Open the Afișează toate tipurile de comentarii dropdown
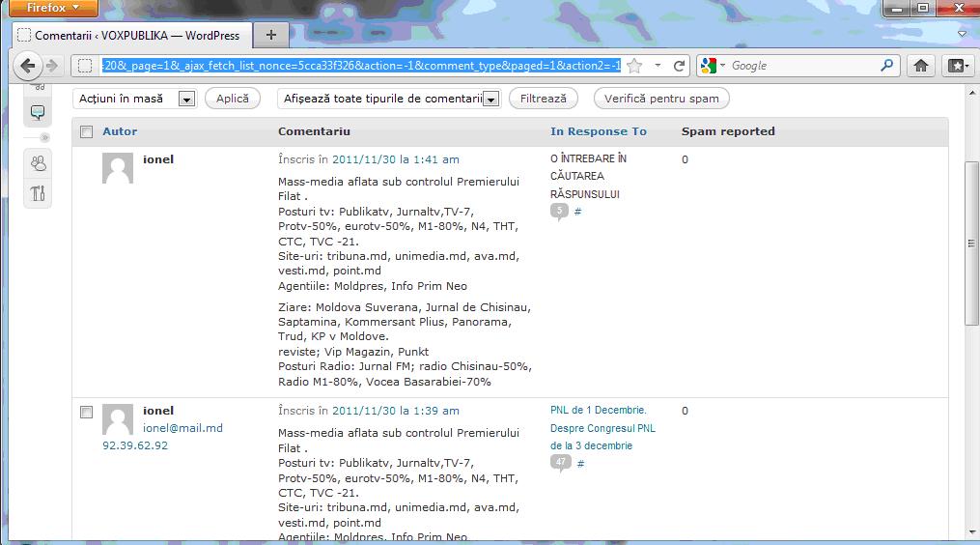 389,99
